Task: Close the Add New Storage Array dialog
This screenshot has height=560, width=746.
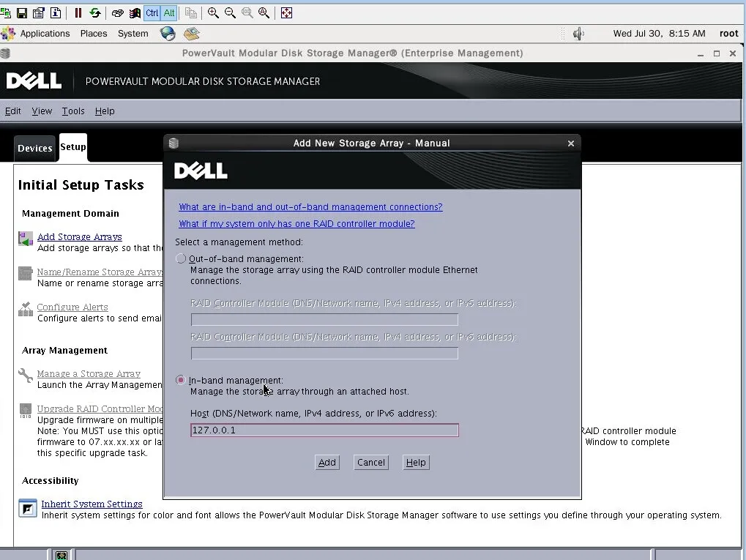Action: tap(571, 143)
